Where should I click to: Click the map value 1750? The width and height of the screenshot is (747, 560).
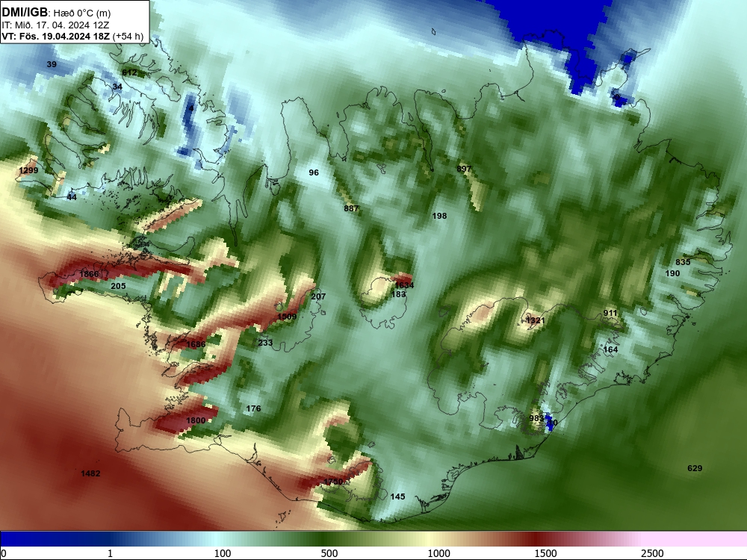333,482
